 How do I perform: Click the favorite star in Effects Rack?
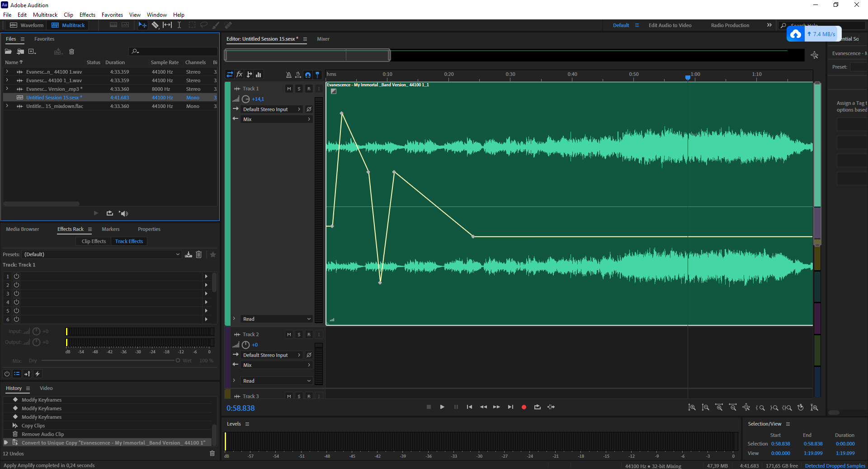coord(213,254)
